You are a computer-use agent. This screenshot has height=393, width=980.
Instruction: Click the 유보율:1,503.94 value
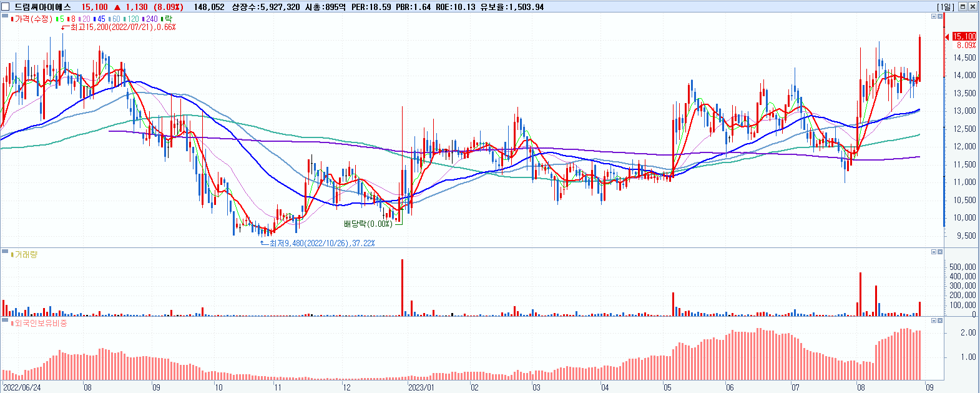coord(512,7)
